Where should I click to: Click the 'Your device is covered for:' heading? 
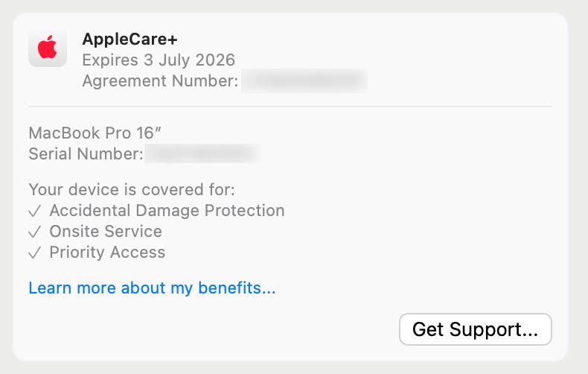131,189
